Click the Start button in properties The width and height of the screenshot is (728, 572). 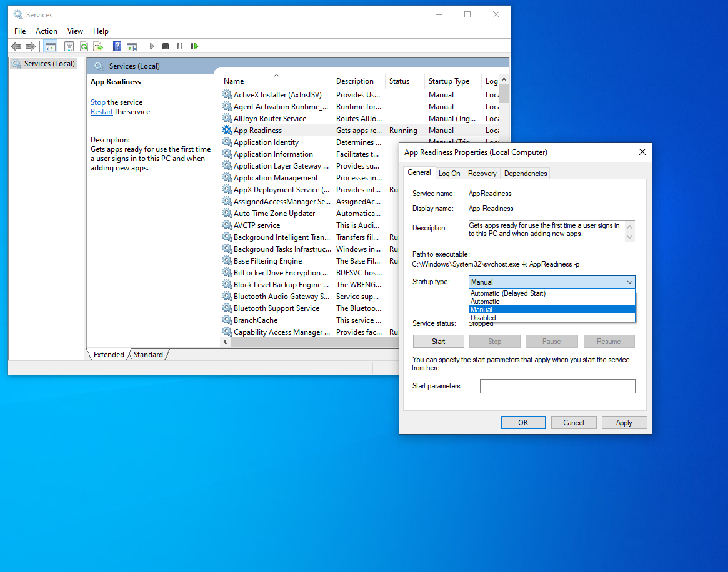pos(438,342)
